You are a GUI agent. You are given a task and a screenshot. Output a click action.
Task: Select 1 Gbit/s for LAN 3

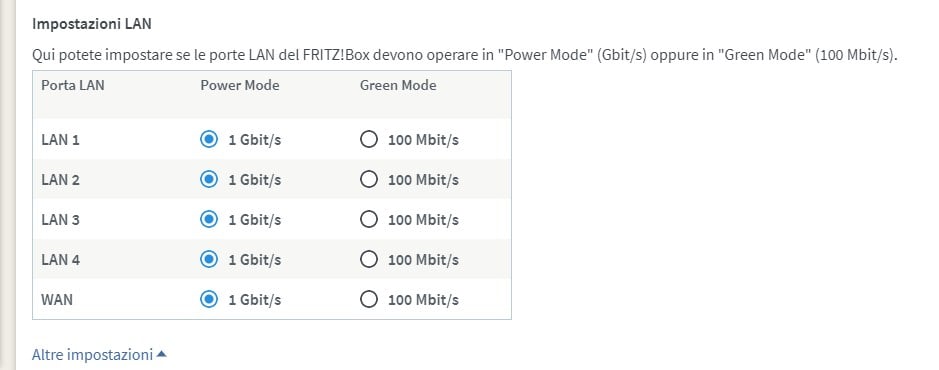coord(208,220)
